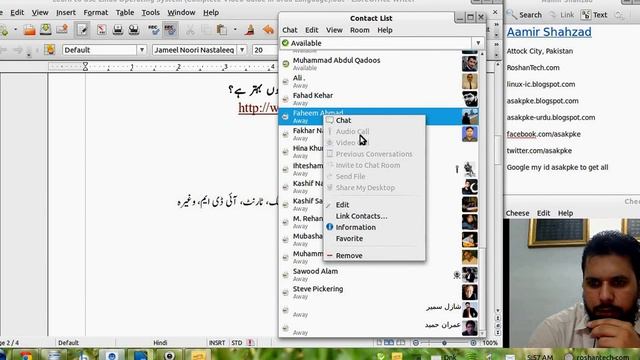Click the linux-ic.blogspot.com text
This screenshot has height=360, width=640.
coord(541,84)
